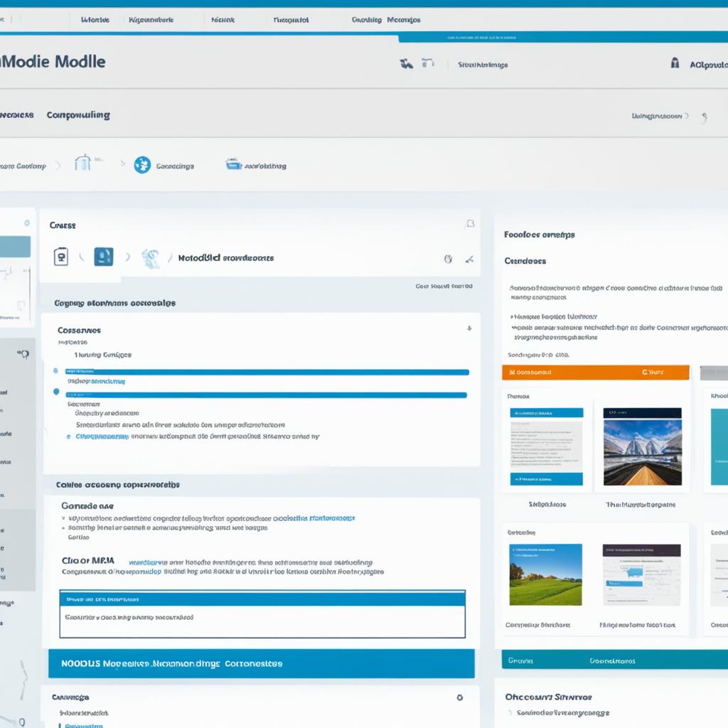Viewport: 728px width, 728px height.
Task: Click the building icon in the breadcrumb bar
Action: (82, 163)
